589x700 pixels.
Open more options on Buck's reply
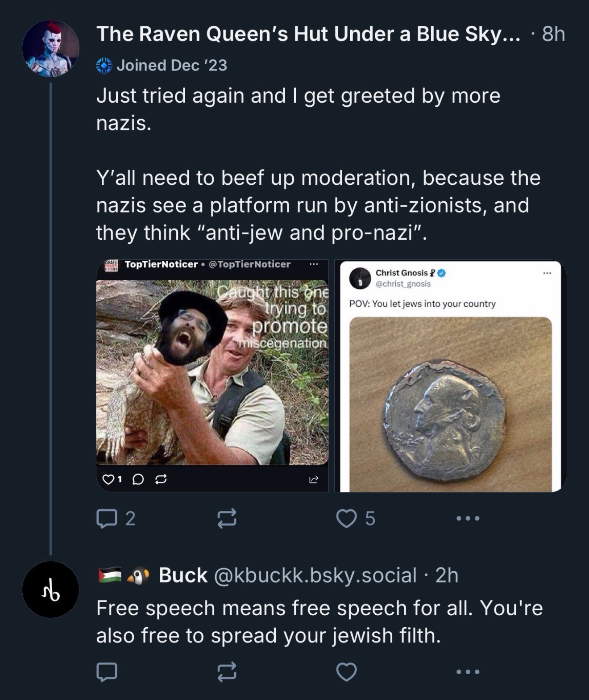point(468,672)
